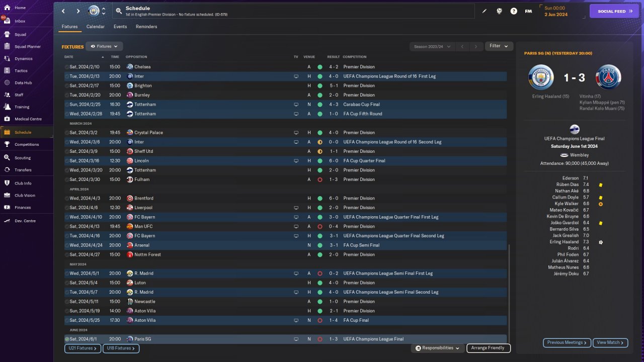
Task: Select the Brentford fixture row circle
Action: pos(67,199)
